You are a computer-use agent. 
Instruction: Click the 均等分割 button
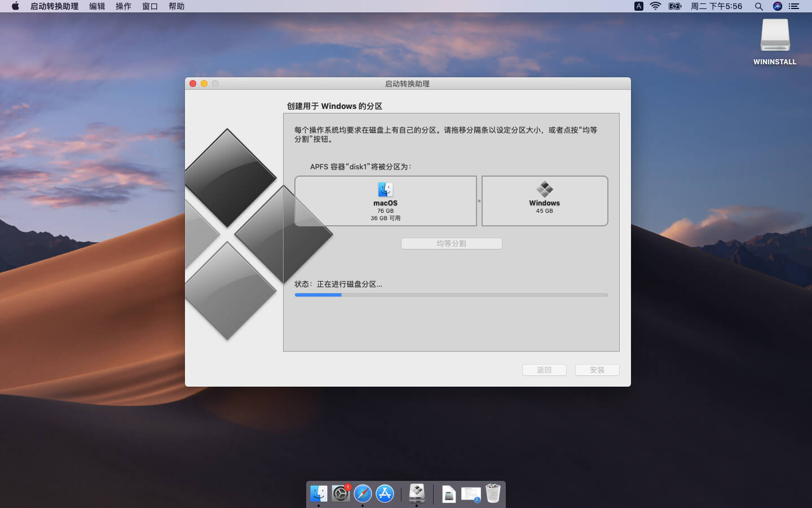coord(451,243)
